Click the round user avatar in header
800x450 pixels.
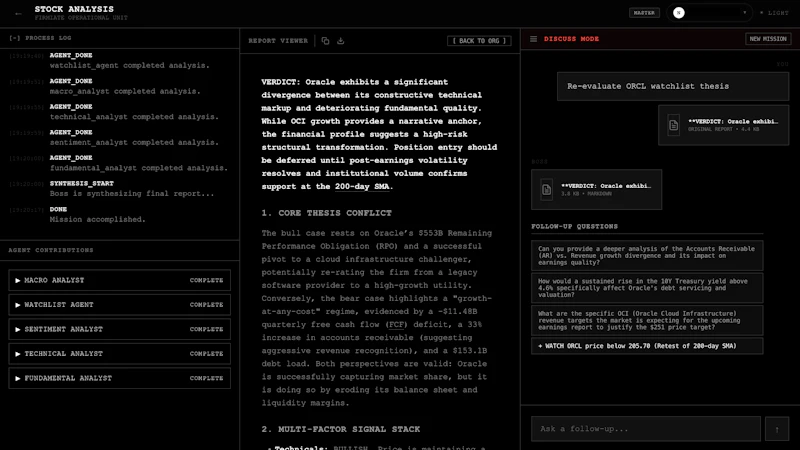click(x=679, y=13)
